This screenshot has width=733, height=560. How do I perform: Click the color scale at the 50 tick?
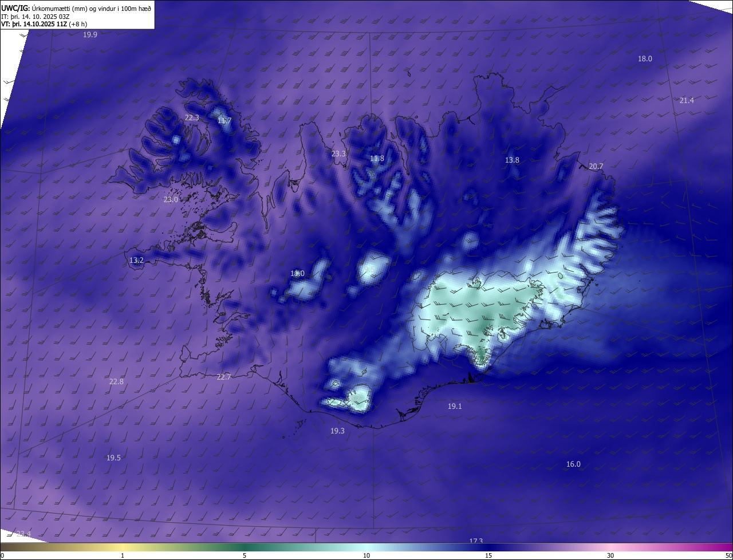(x=728, y=555)
